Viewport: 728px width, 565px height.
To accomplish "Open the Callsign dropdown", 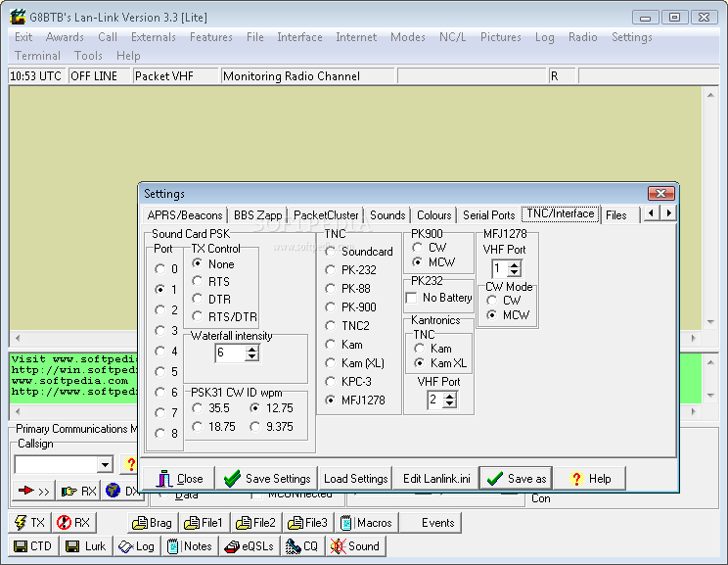I will (106, 464).
